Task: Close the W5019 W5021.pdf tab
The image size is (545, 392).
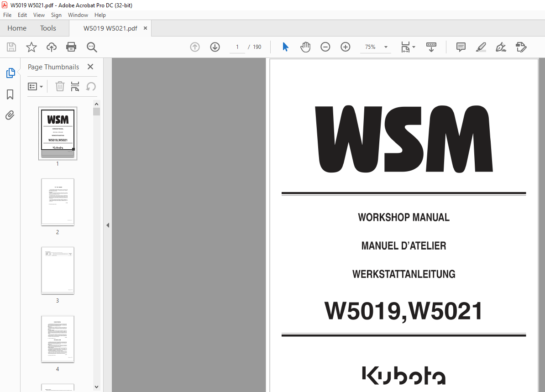Action: (145, 28)
